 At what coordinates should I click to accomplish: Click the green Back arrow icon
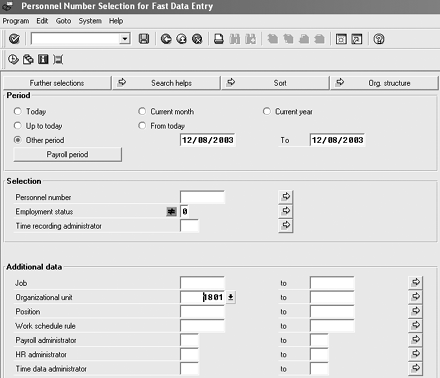pyautogui.click(x=166, y=39)
